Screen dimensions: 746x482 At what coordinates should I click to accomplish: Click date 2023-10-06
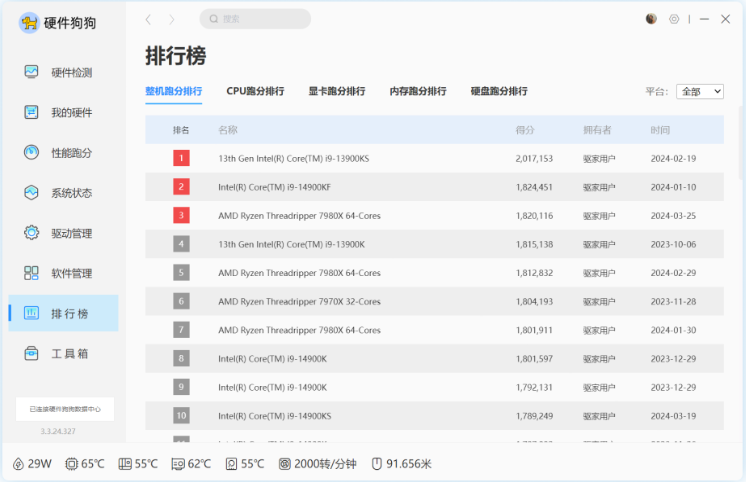pos(673,244)
